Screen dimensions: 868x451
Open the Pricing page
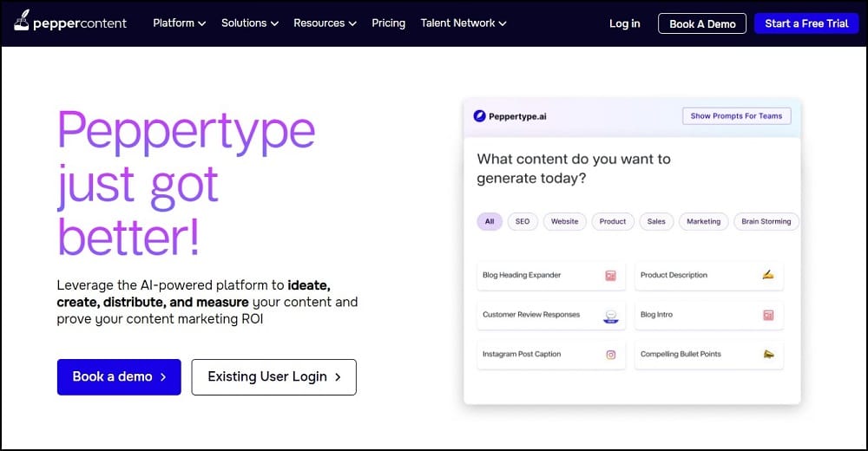pyautogui.click(x=389, y=23)
